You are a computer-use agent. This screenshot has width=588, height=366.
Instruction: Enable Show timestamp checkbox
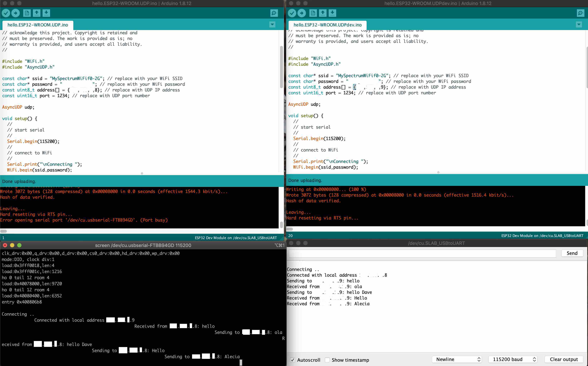pos(327,360)
